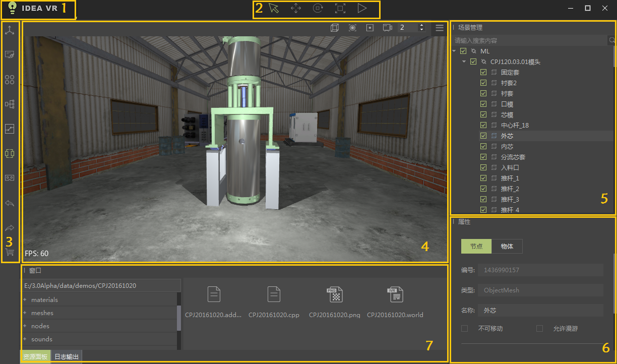617x364 pixels.
Task: Click the 名称 field containing 外芯
Action: coord(540,311)
